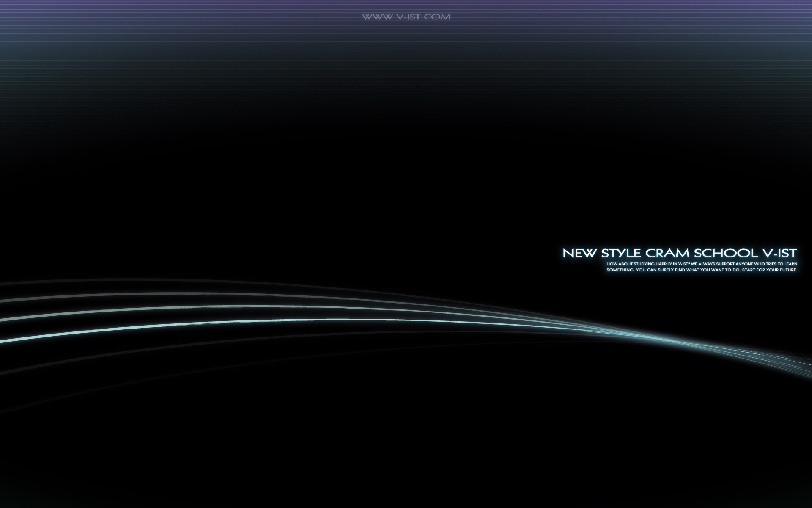The image size is (812, 508).
Task: Click the NEW STYLE CRAM SCHOOL V-IST heading
Action: 679,253
